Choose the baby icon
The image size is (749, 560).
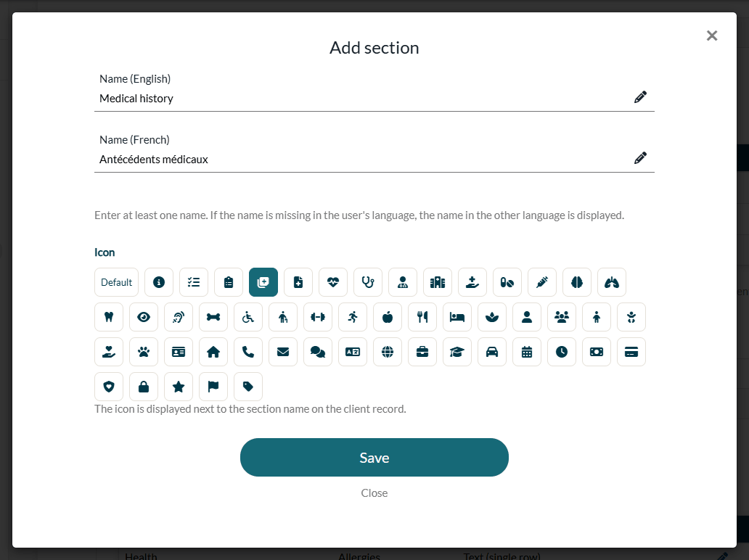point(631,317)
